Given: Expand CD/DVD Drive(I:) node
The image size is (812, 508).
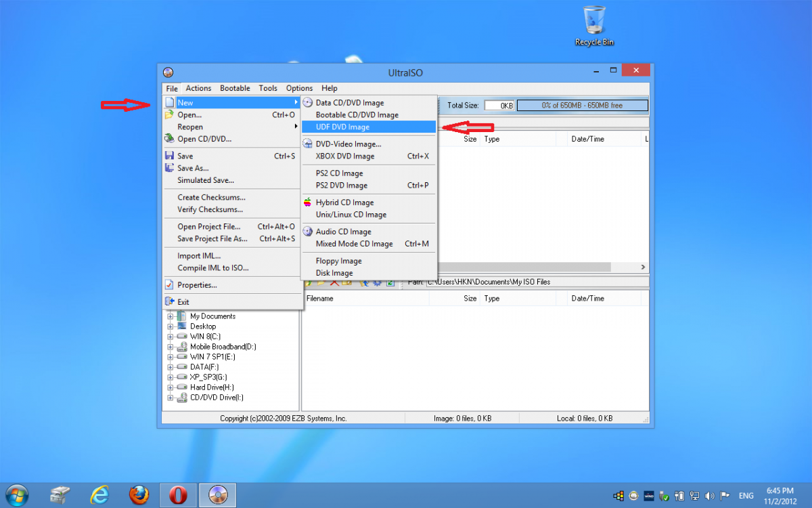Looking at the screenshot, I should point(171,398).
